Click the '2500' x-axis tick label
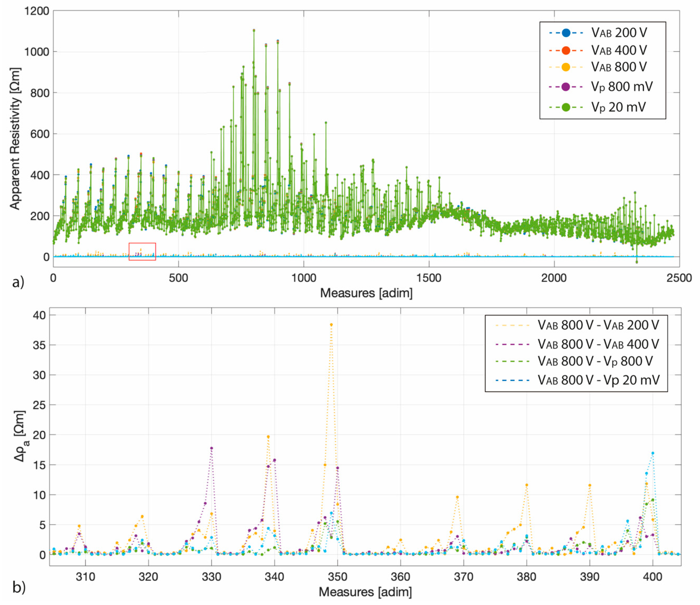 pyautogui.click(x=679, y=278)
